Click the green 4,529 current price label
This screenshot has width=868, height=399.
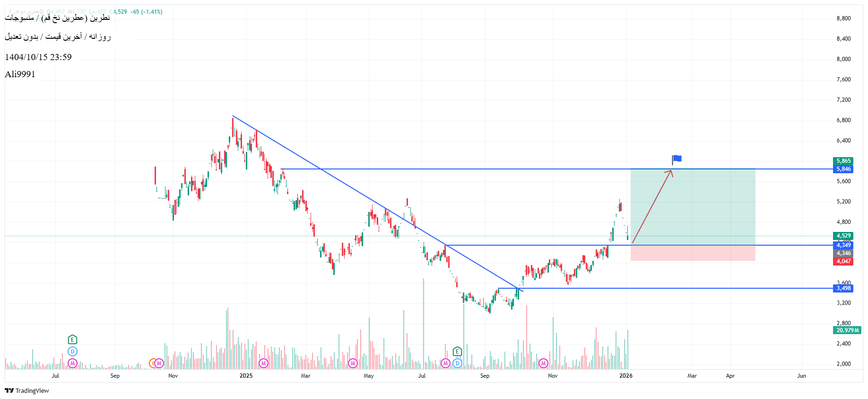coord(843,236)
